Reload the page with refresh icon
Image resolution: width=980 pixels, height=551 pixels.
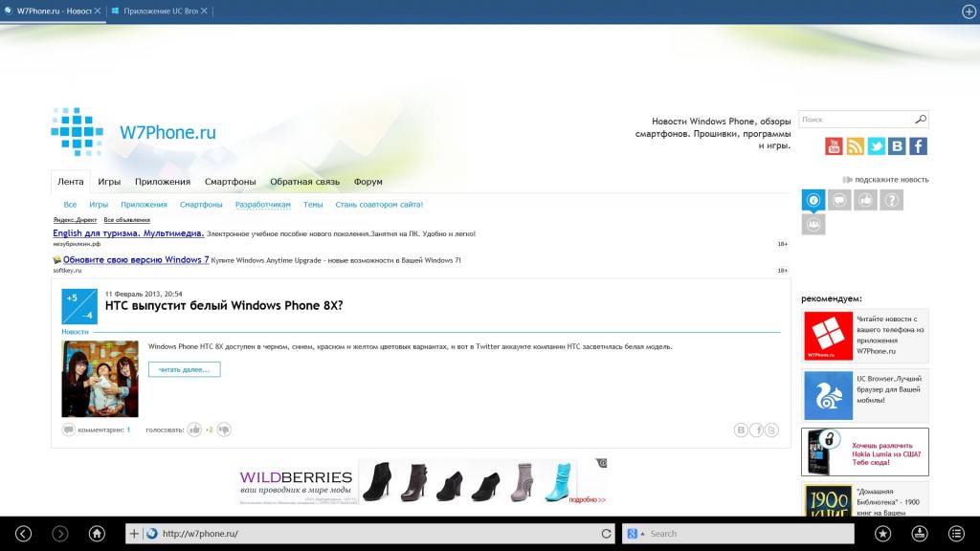pos(606,534)
